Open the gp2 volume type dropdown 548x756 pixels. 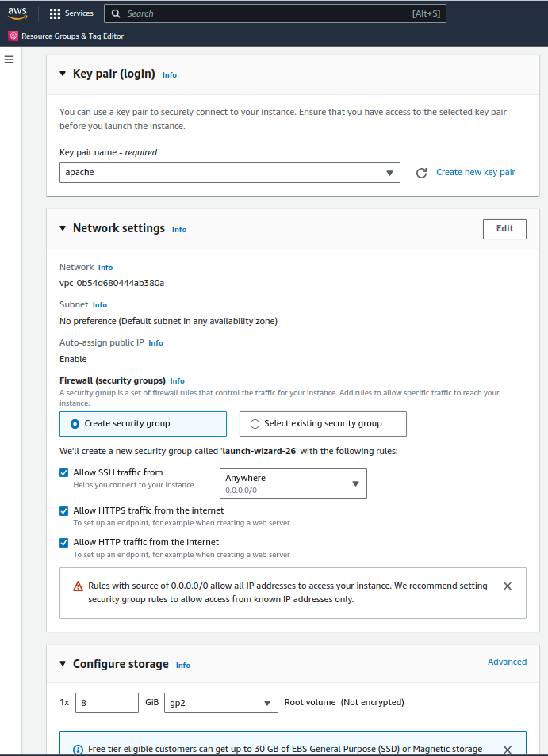221,703
